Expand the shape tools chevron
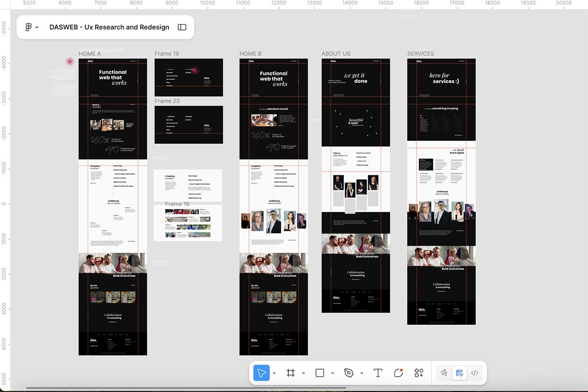 [332, 374]
